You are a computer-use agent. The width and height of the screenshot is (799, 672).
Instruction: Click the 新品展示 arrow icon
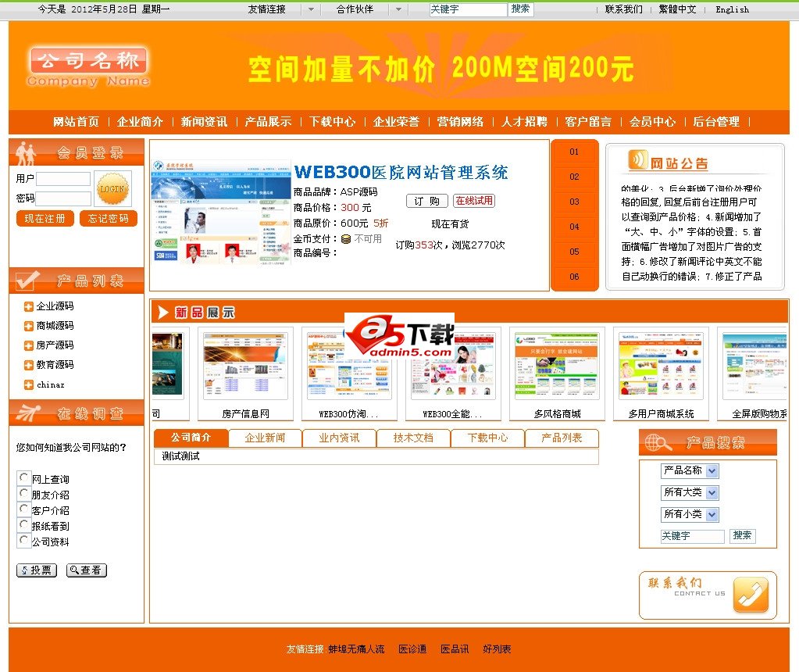coord(163,312)
